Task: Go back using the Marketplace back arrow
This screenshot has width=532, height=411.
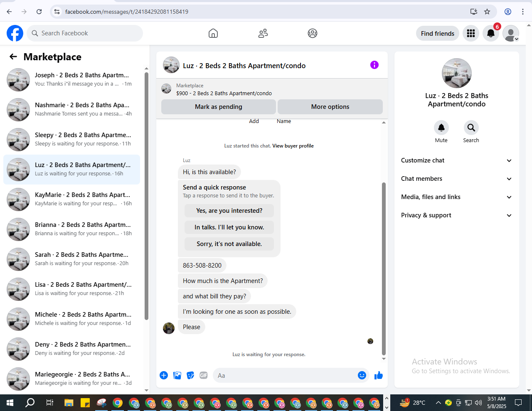Action: pos(13,57)
